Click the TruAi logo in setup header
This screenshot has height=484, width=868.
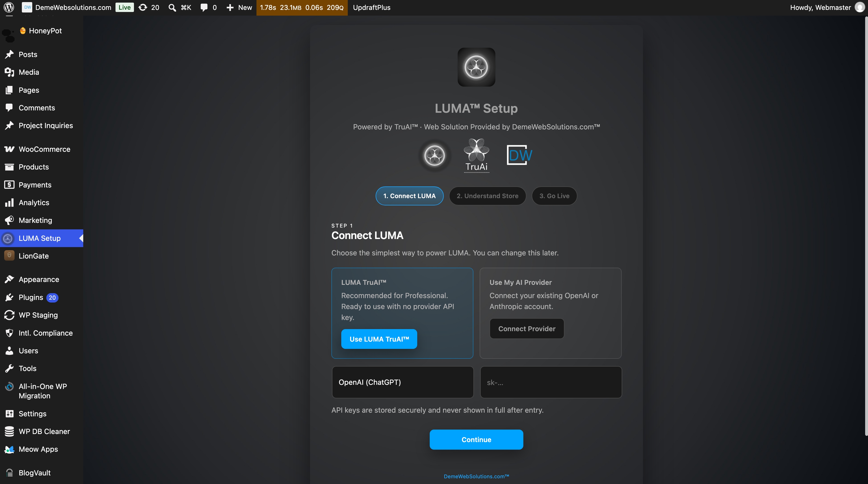click(x=477, y=155)
